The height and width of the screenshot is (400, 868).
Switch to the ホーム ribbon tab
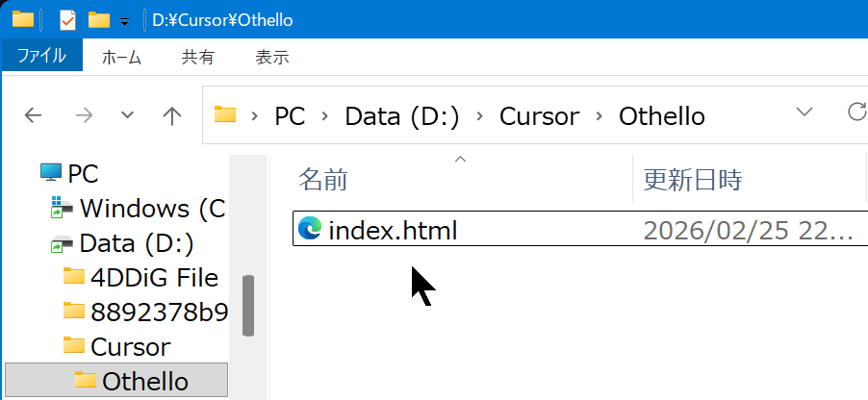(x=121, y=57)
